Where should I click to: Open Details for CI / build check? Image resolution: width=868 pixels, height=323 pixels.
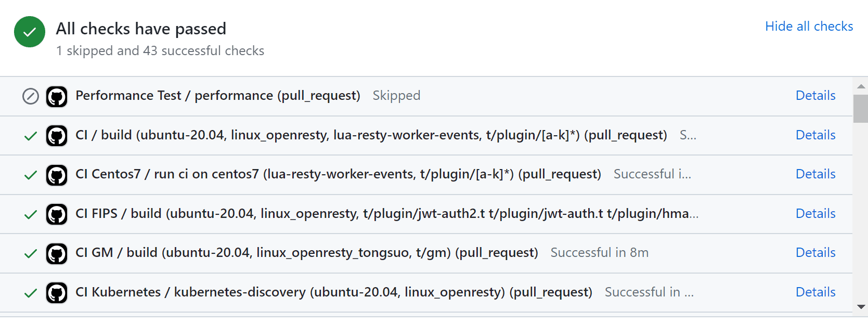(815, 135)
